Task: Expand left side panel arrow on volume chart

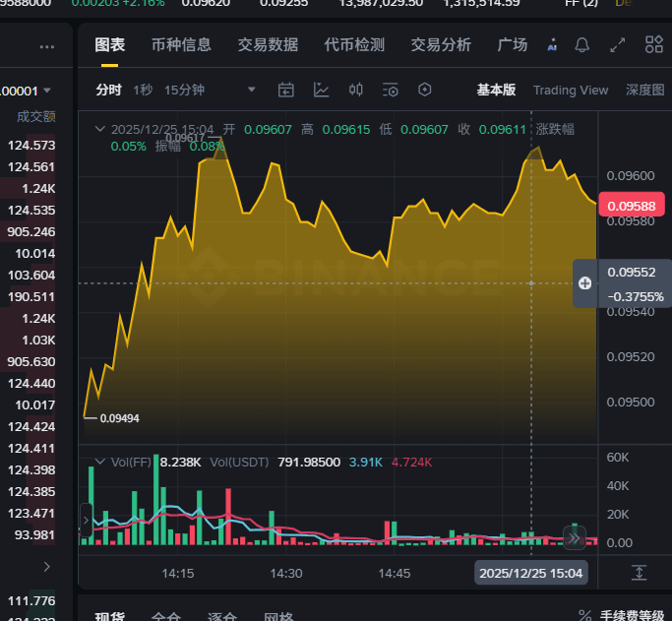Action: pyautogui.click(x=86, y=521)
